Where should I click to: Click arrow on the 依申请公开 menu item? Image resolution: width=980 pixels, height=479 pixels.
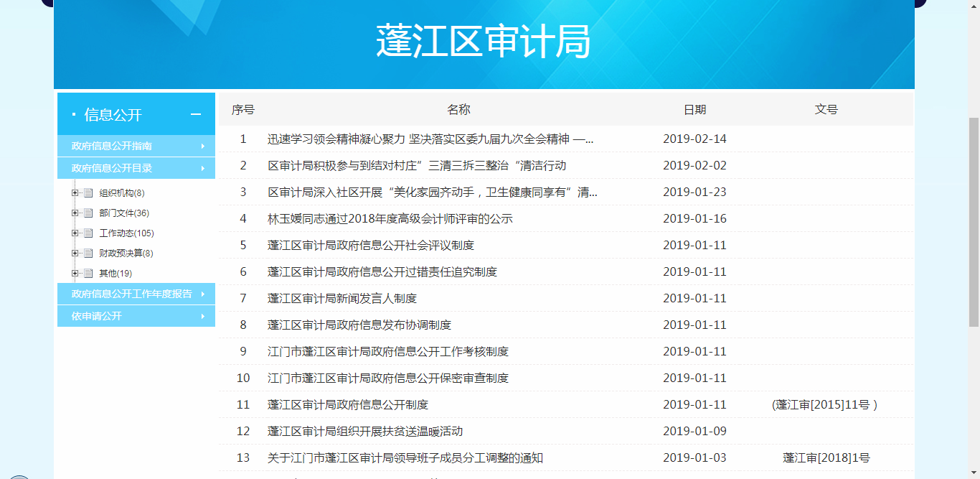pyautogui.click(x=202, y=316)
